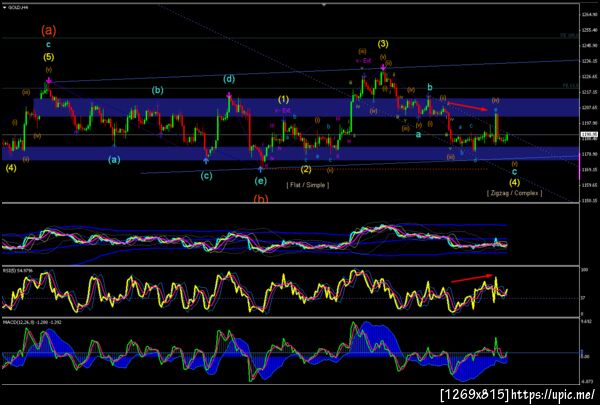Image resolution: width=600 pixels, height=405 pixels.
Task: Select the cyan (b) wave label
Action: (157, 90)
